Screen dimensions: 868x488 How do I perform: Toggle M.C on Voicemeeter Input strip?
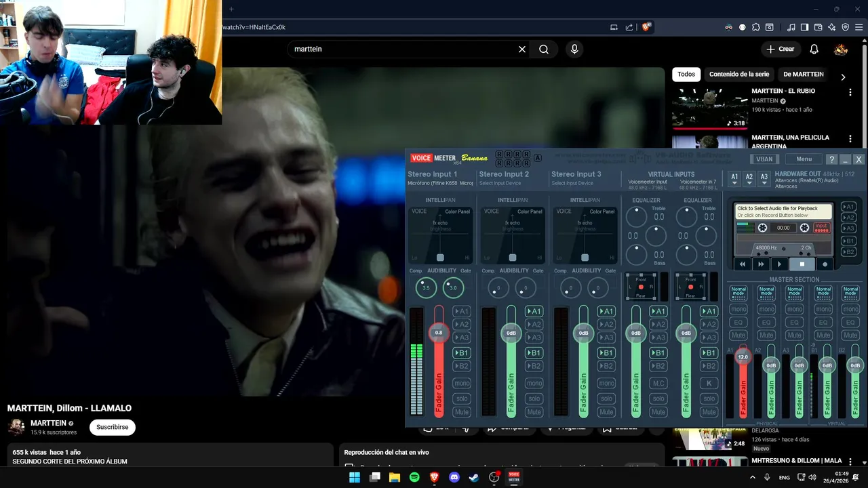click(x=658, y=383)
